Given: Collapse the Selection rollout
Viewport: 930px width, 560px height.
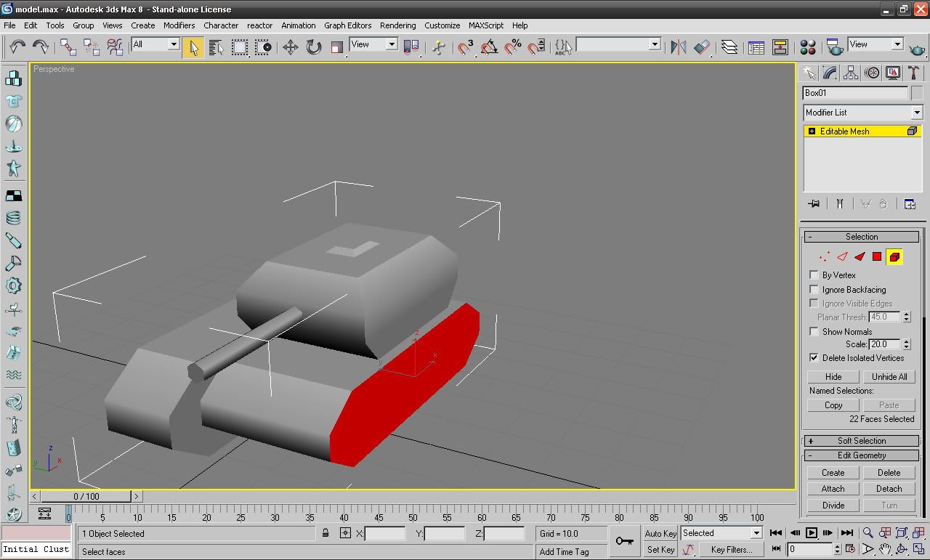Looking at the screenshot, I should (x=862, y=237).
